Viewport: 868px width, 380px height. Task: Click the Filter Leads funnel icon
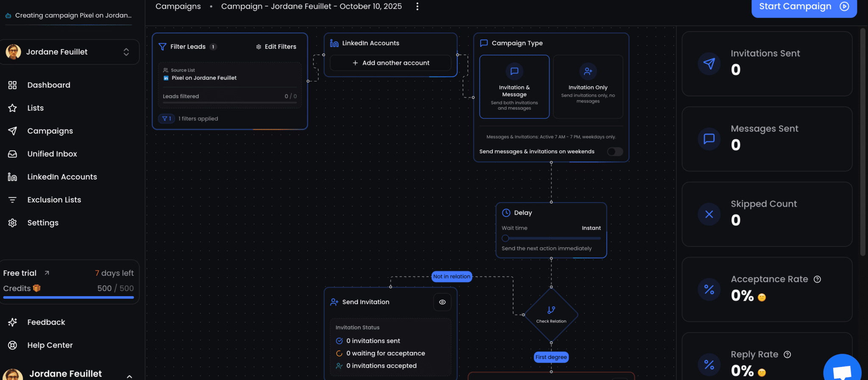[x=162, y=47]
